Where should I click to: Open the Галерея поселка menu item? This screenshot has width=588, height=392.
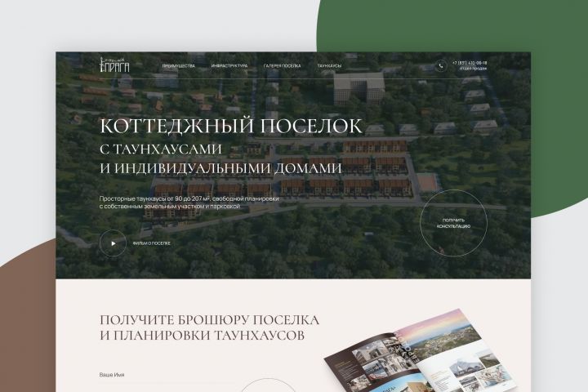tap(282, 65)
